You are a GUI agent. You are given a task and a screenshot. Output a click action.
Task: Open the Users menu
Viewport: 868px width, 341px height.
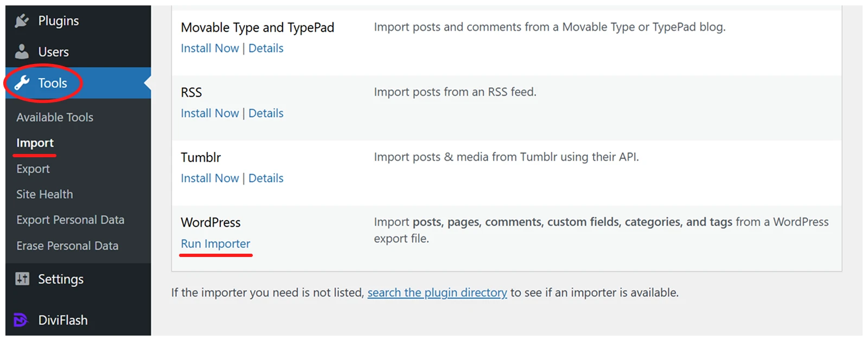coord(53,52)
